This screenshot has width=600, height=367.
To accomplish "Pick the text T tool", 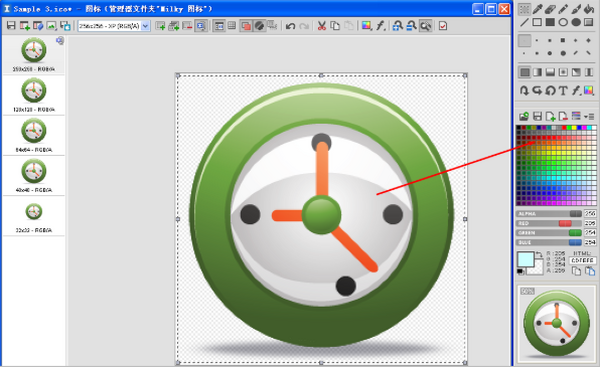I will 563,91.
